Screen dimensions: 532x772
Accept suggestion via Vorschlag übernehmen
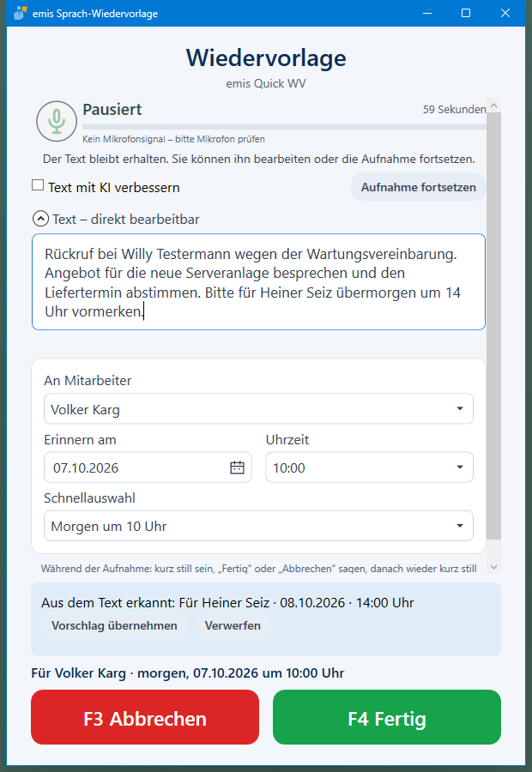point(114,626)
